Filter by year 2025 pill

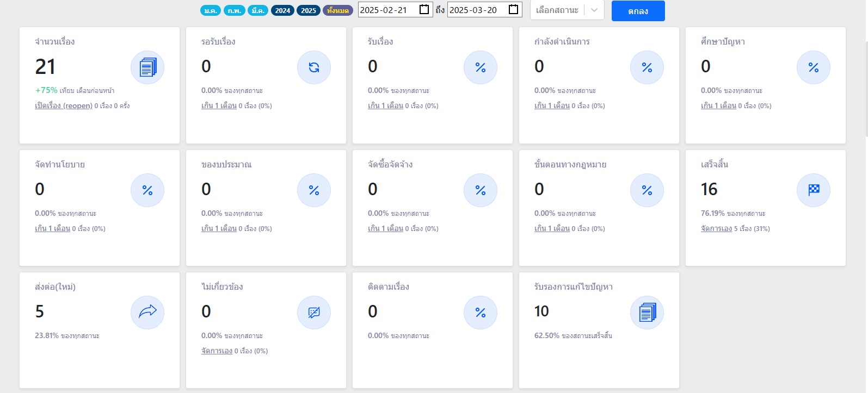[309, 10]
